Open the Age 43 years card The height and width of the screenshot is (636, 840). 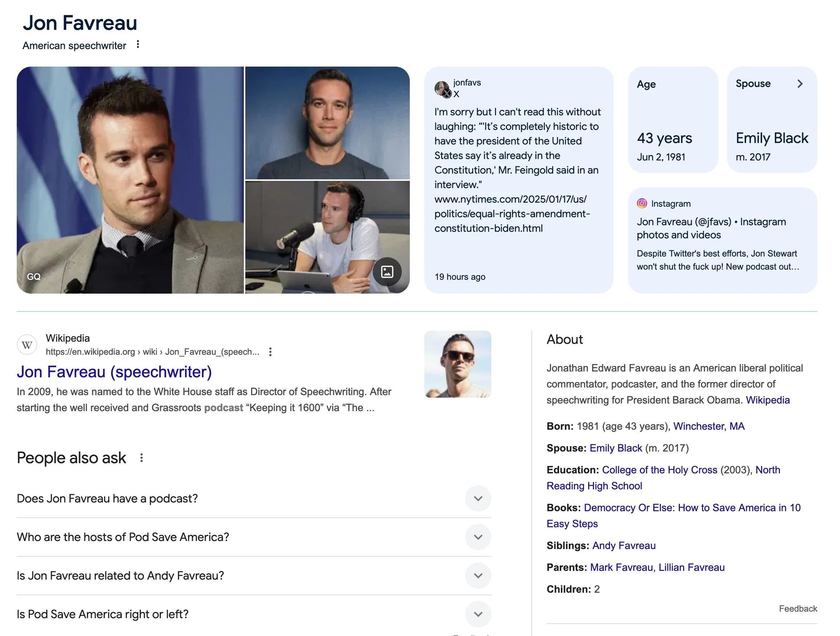pyautogui.click(x=673, y=120)
